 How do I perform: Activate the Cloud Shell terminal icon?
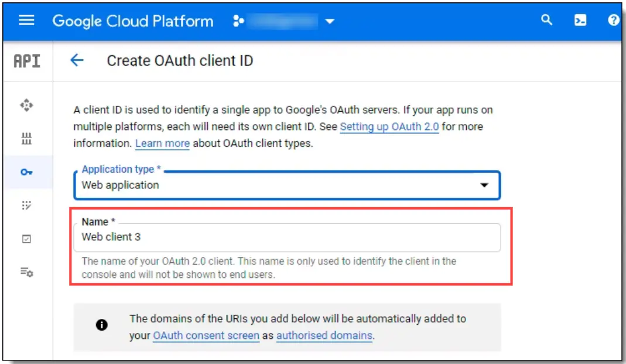click(x=580, y=20)
